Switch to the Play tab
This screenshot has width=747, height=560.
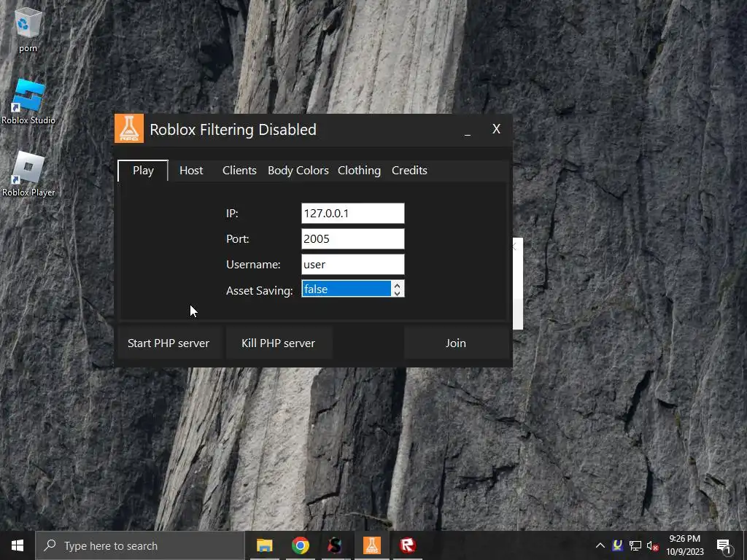143,171
